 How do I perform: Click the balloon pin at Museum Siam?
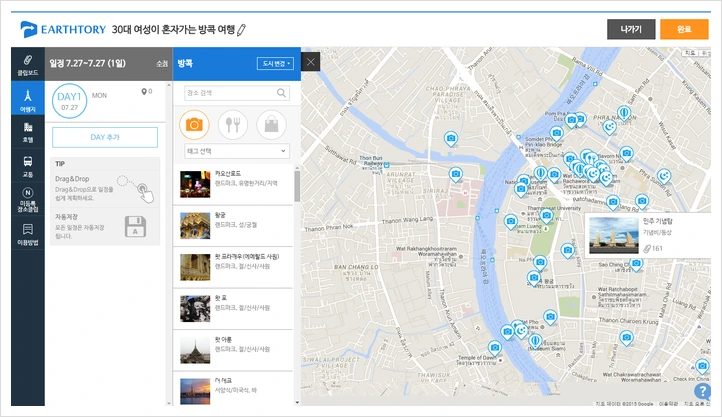(535, 342)
